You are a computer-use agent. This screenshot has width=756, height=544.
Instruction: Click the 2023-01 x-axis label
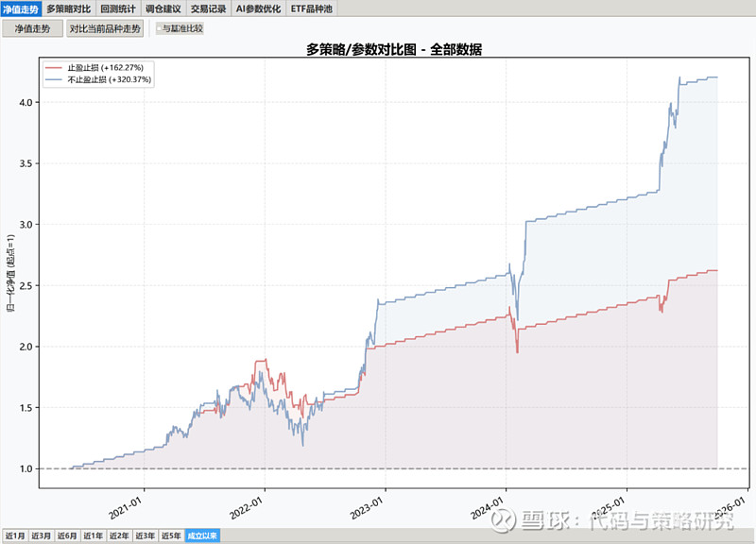click(x=367, y=508)
